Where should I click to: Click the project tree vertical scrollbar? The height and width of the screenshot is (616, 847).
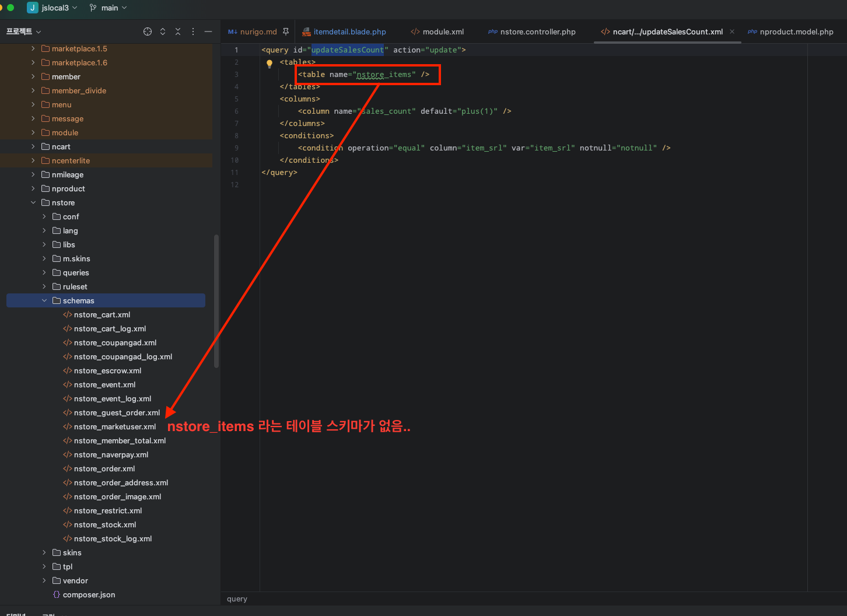pos(216,301)
